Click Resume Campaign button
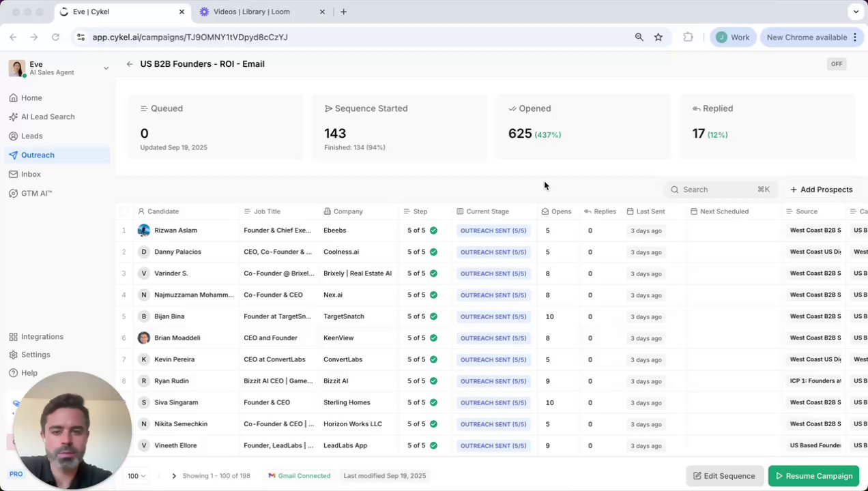Image resolution: width=868 pixels, height=491 pixels. (x=814, y=476)
